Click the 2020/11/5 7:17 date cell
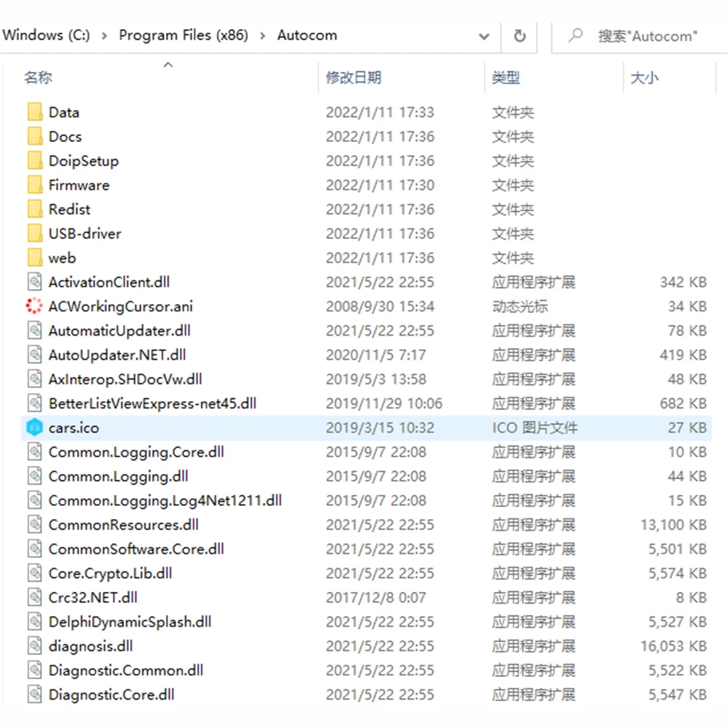 (376, 355)
